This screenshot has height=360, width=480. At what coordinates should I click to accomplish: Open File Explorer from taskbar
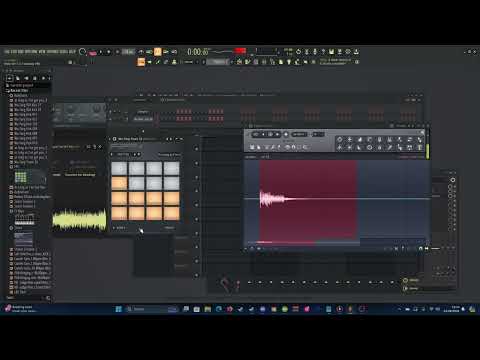pyautogui.click(x=208, y=309)
